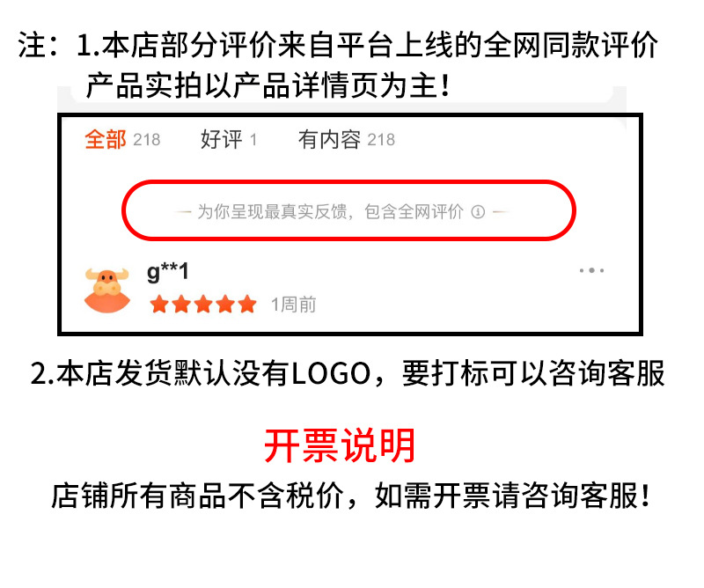Click the 产品实拍以产品详情页为主 note line
704x588 pixels.
point(268,85)
